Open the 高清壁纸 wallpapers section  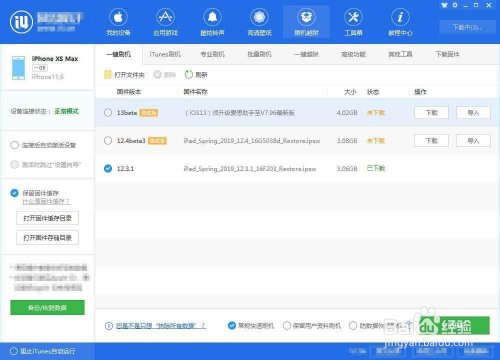pyautogui.click(x=259, y=22)
